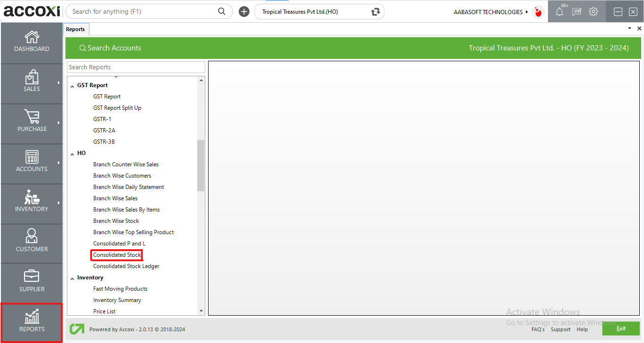The image size is (644, 343).
Task: Collapse the HO reports group
Action: pos(72,154)
